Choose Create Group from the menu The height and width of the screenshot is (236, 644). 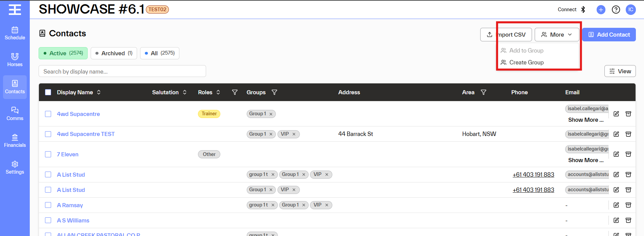[527, 62]
